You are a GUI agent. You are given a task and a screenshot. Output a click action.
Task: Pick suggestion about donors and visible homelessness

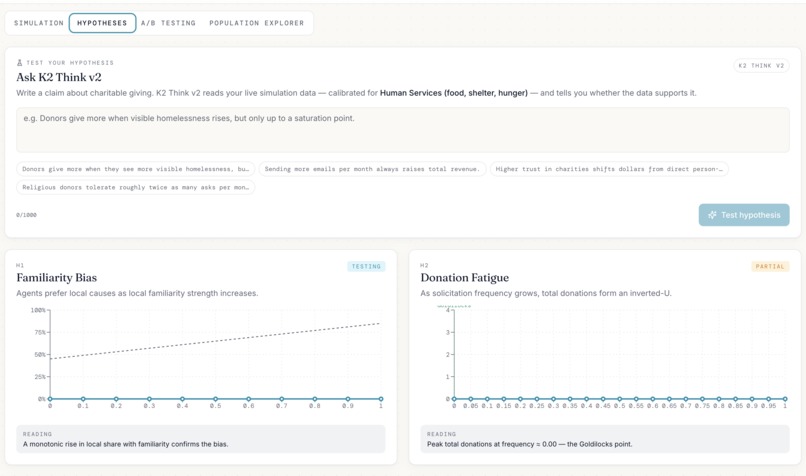click(x=136, y=169)
